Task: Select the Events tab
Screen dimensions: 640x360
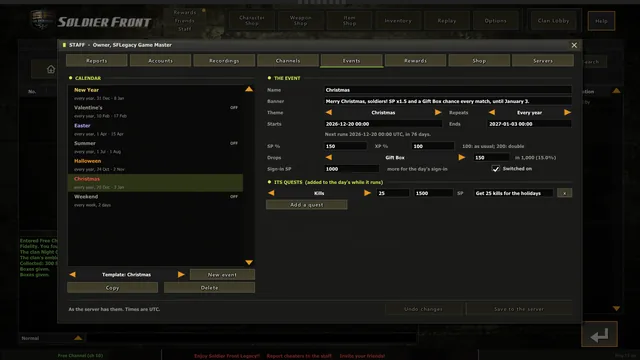Action: click(x=351, y=60)
